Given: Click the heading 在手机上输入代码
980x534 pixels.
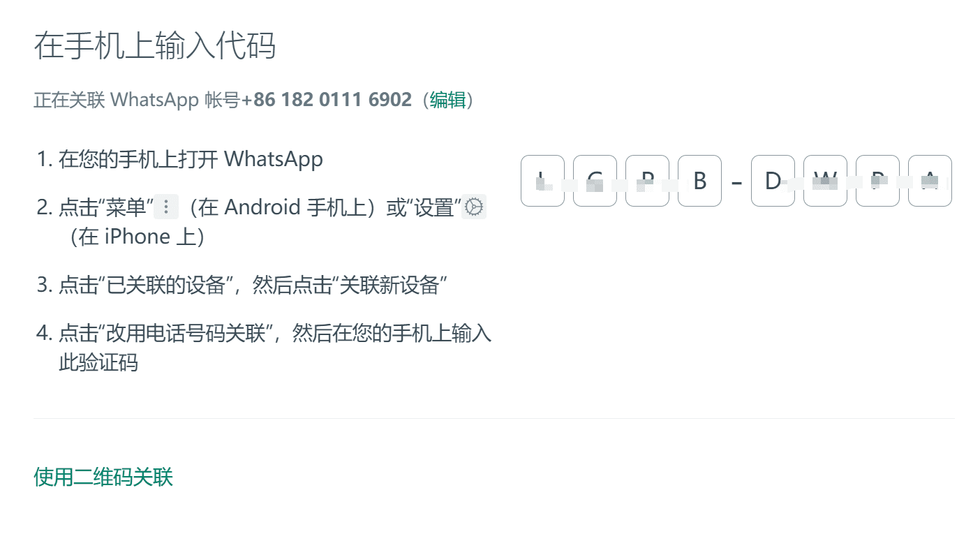Looking at the screenshot, I should coord(155,45).
